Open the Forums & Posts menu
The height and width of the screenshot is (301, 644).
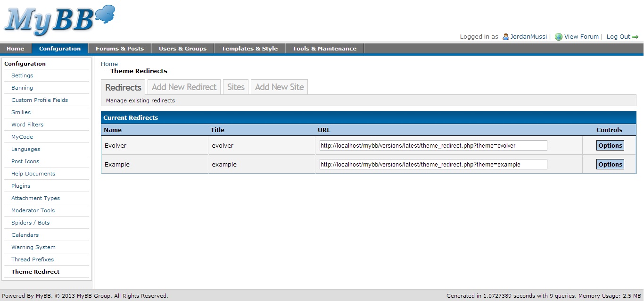119,49
